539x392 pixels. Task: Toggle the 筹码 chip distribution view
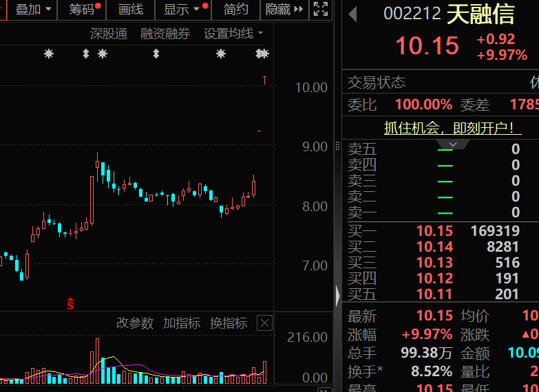tap(84, 9)
